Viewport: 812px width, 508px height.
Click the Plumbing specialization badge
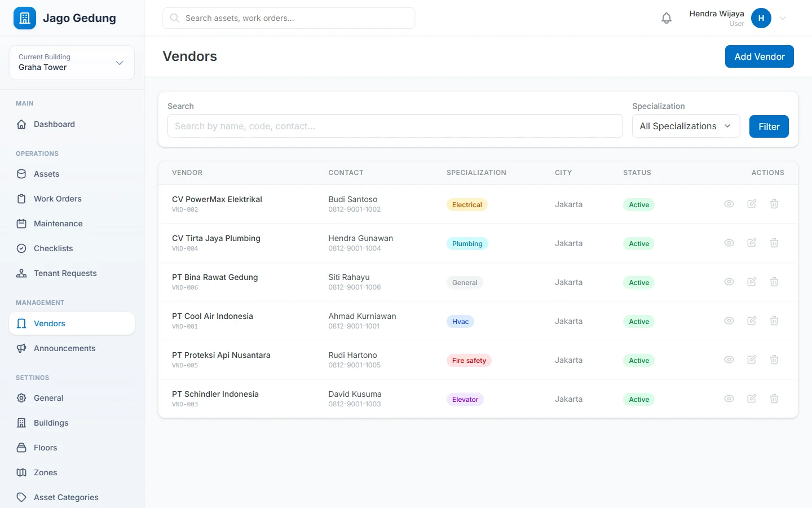(x=467, y=244)
